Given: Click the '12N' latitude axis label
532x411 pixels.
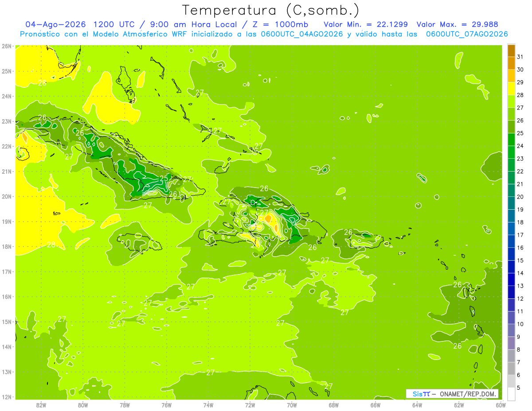Looking at the screenshot, I should click(x=6, y=397).
